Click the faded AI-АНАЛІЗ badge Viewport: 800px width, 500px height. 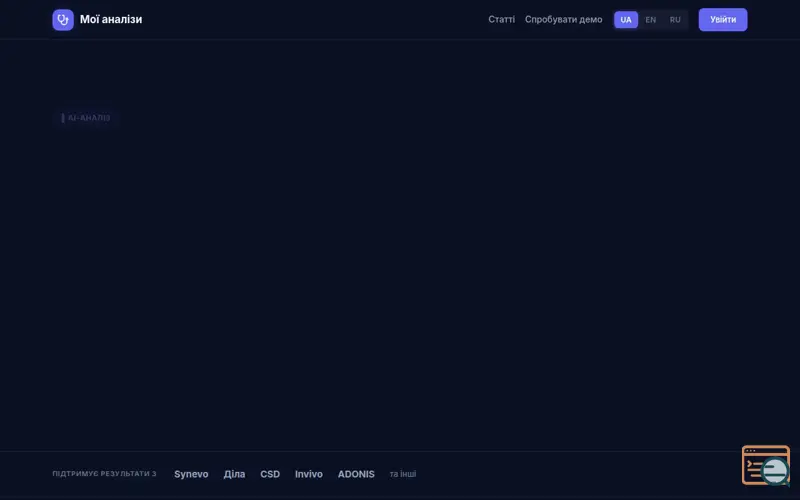click(86, 118)
